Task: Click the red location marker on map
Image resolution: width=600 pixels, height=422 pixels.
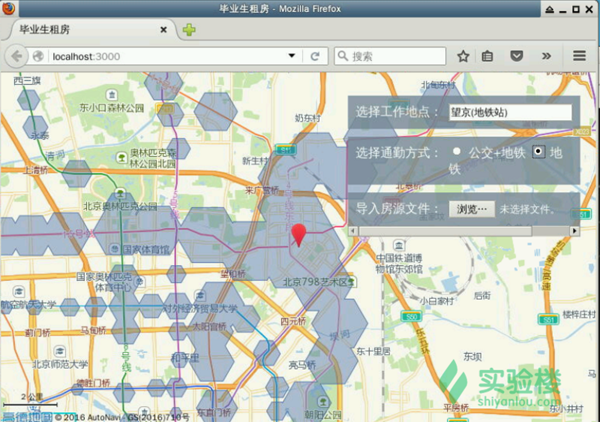Action: tap(297, 236)
